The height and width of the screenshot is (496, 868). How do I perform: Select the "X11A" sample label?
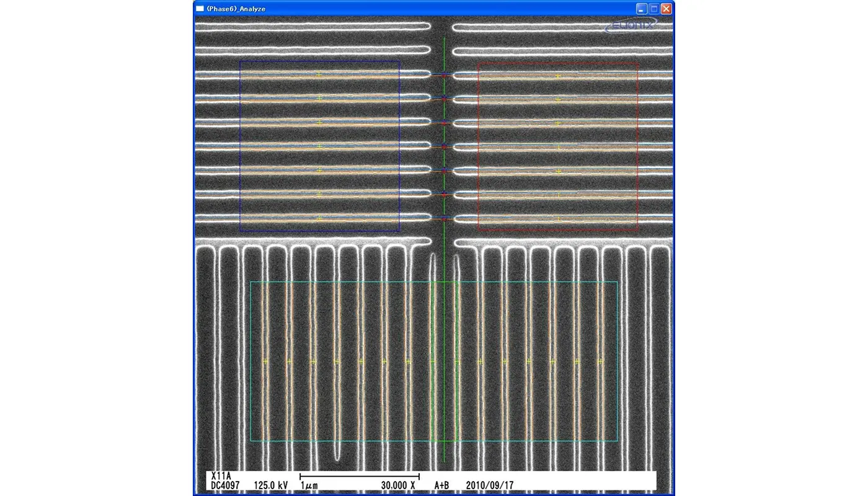220,476
